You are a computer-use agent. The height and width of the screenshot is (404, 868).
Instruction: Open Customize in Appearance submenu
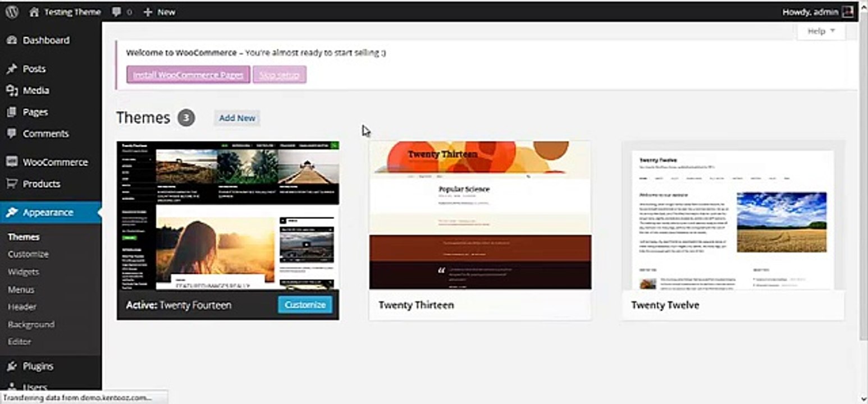[x=28, y=254]
